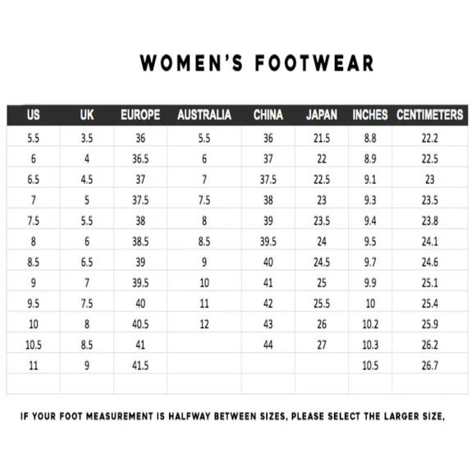Click China size 44 cell
The height and width of the screenshot is (476, 476).
pos(268,345)
